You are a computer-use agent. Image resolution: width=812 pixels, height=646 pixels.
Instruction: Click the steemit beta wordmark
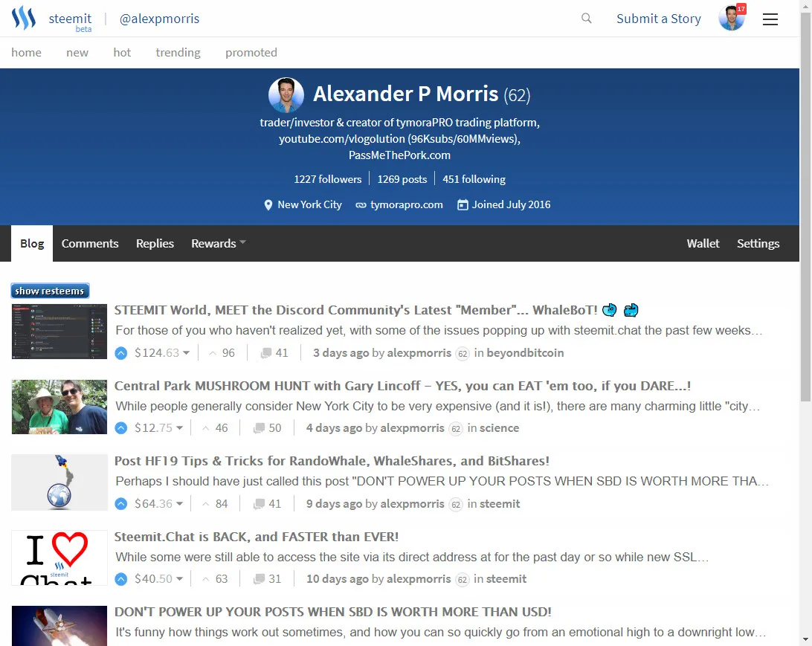(71, 22)
